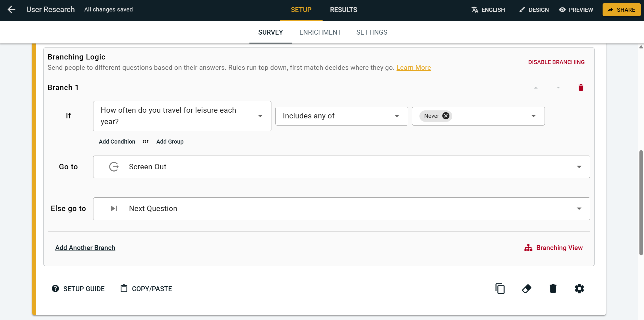
Task: Open the Enrichment sub-tab
Action: point(320,32)
